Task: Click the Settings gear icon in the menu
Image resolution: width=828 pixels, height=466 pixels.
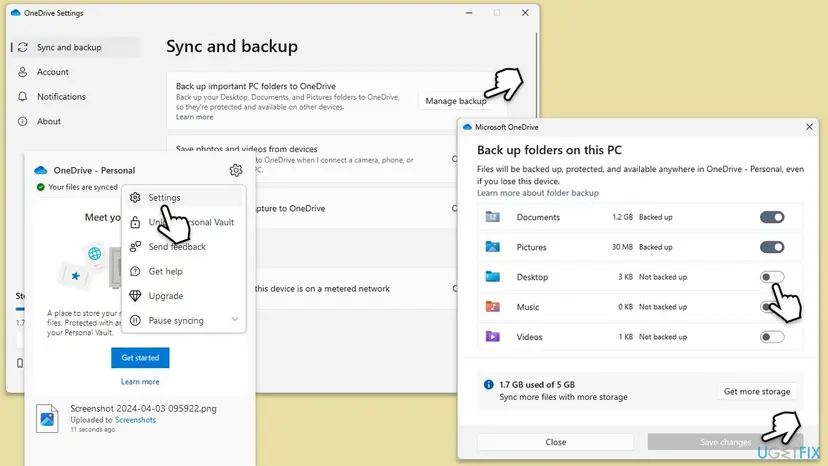Action: tap(135, 197)
